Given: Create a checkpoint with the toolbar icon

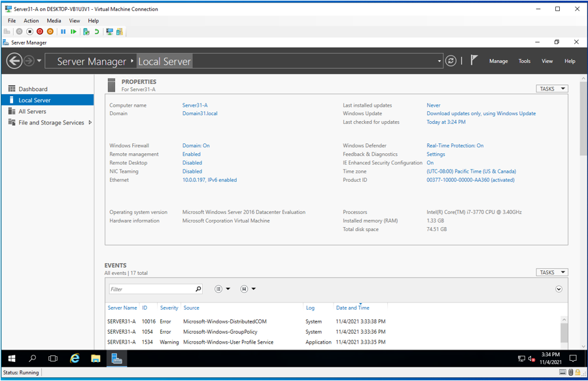Looking at the screenshot, I should click(x=86, y=32).
